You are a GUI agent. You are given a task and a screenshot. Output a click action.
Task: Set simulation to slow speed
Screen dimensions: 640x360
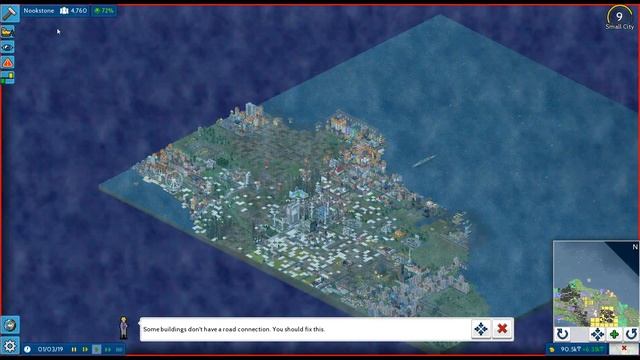click(85, 349)
